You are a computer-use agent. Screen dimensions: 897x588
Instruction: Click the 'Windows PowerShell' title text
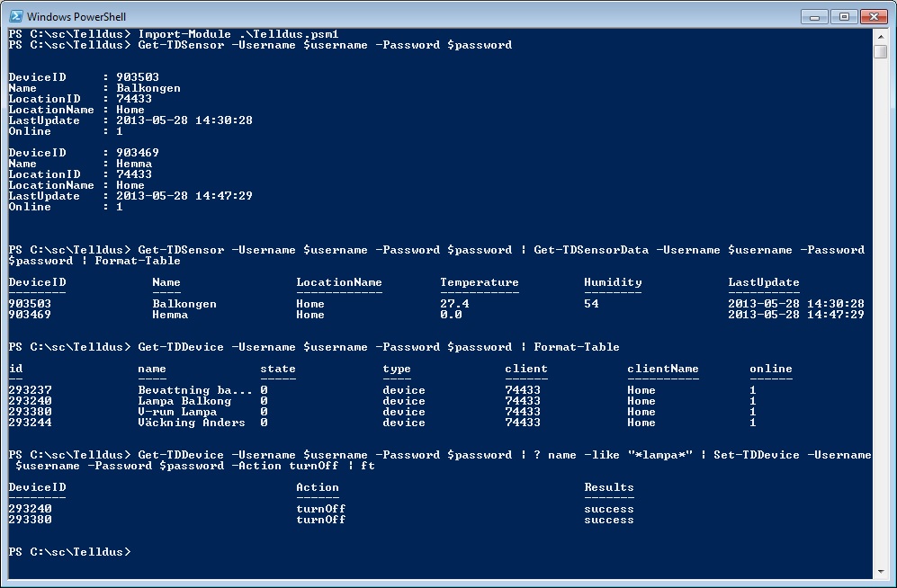coord(76,16)
